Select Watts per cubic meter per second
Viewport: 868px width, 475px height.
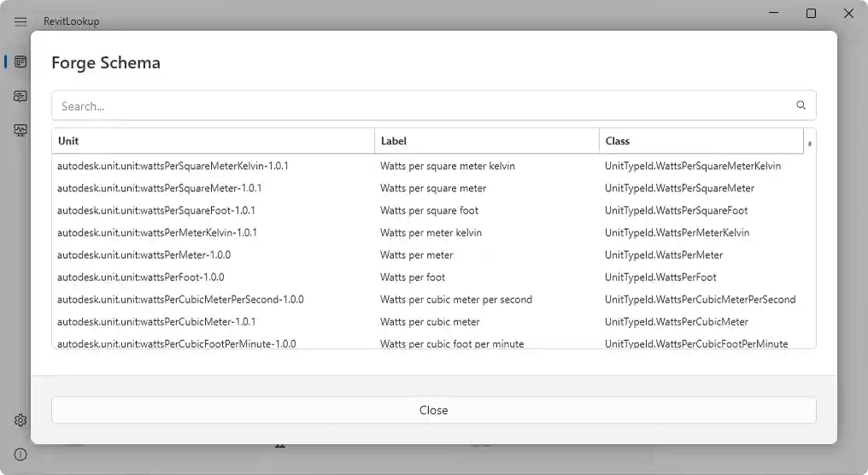(x=456, y=300)
